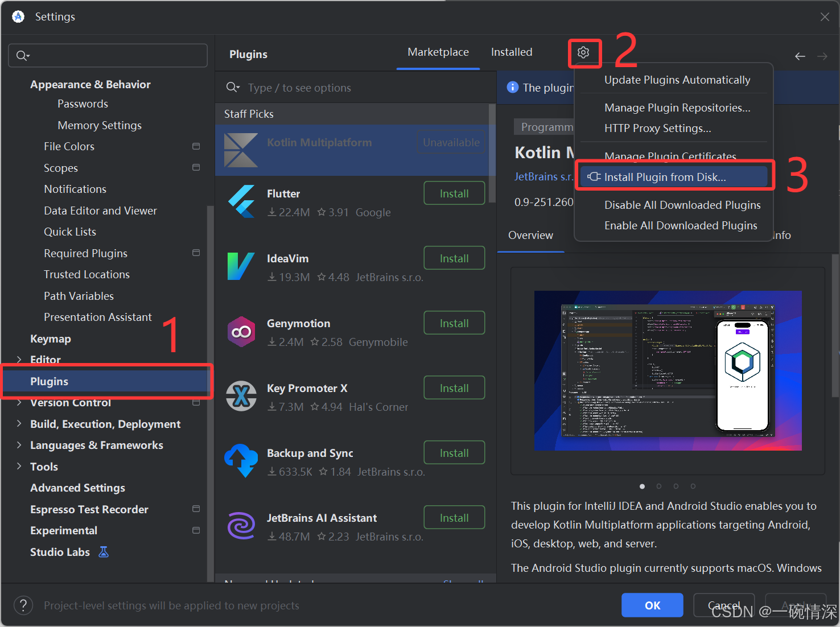Click the Flutter plugin icon
The height and width of the screenshot is (627, 840).
tap(241, 202)
